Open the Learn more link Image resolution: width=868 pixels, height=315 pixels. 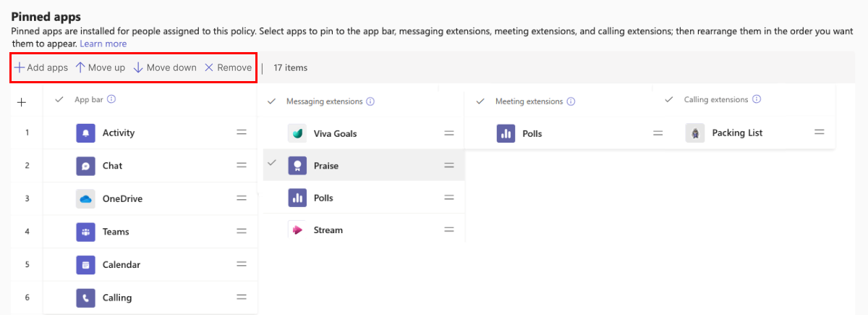point(103,43)
